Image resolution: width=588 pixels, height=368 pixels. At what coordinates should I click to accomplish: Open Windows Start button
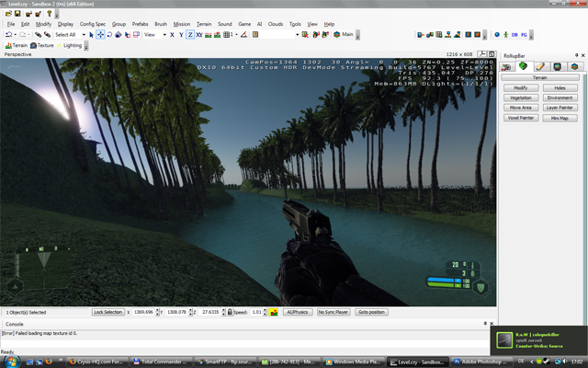point(11,362)
